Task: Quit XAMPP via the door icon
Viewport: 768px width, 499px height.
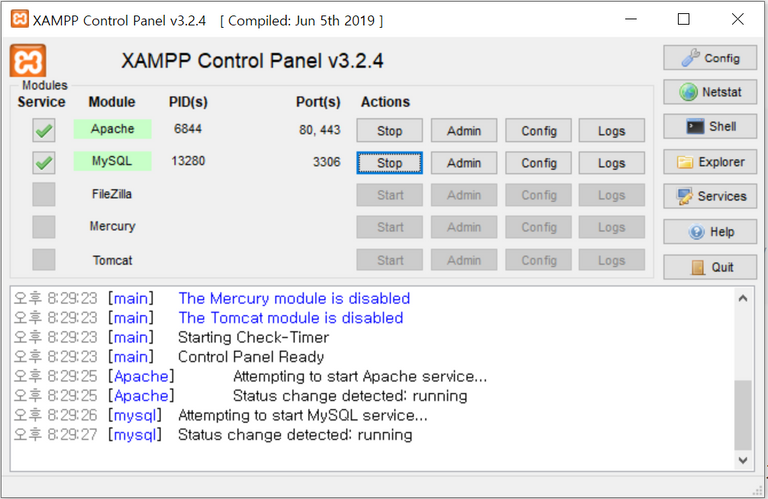Action: pos(710,267)
